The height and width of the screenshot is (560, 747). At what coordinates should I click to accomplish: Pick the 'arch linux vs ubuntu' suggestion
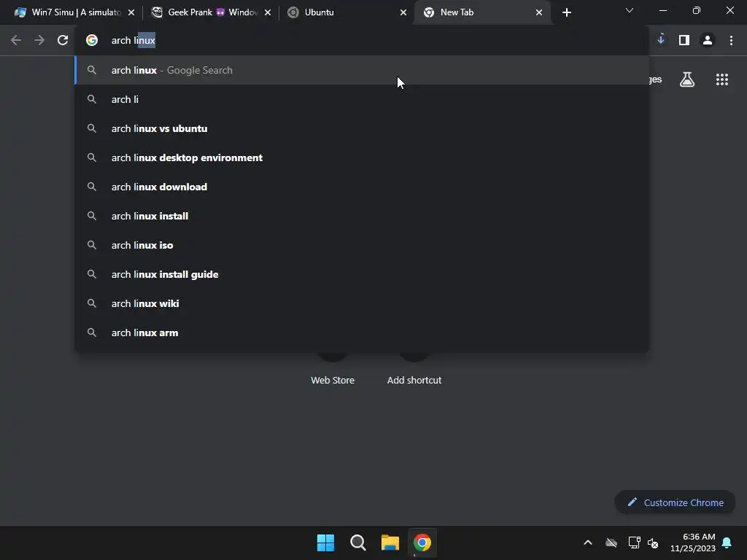tap(362, 128)
